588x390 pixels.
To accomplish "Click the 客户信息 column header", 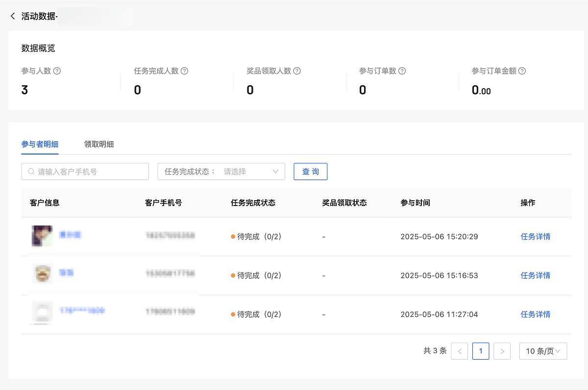I will [45, 203].
